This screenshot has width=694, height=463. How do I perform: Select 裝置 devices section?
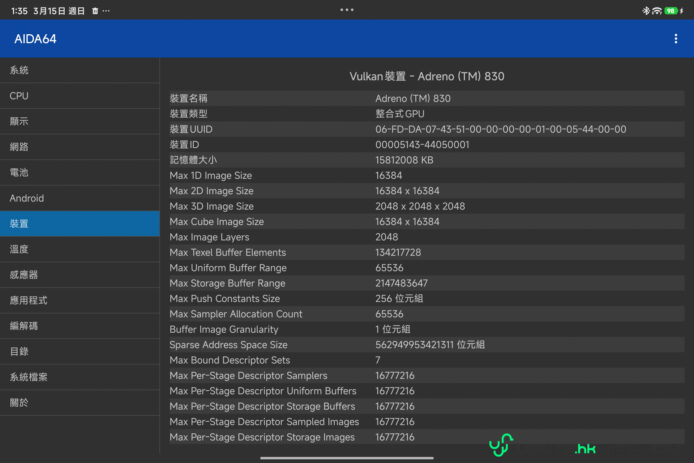coord(80,224)
